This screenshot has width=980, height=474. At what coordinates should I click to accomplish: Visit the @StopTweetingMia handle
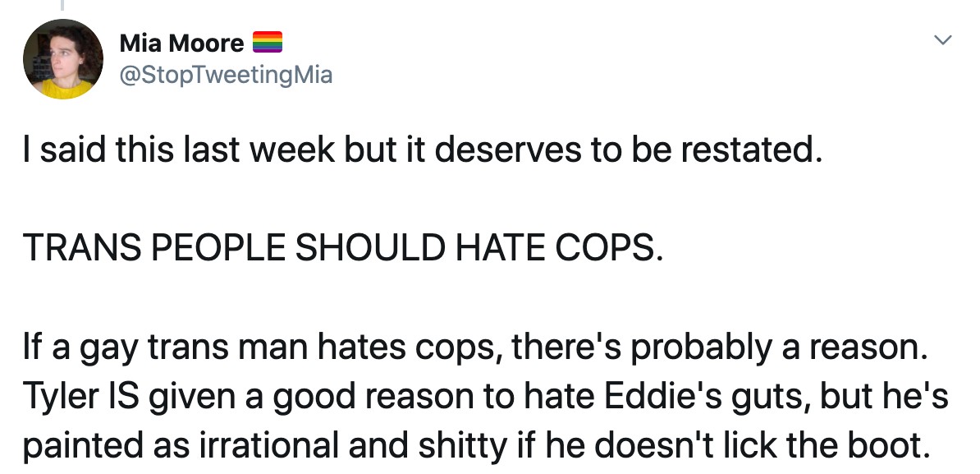click(226, 76)
